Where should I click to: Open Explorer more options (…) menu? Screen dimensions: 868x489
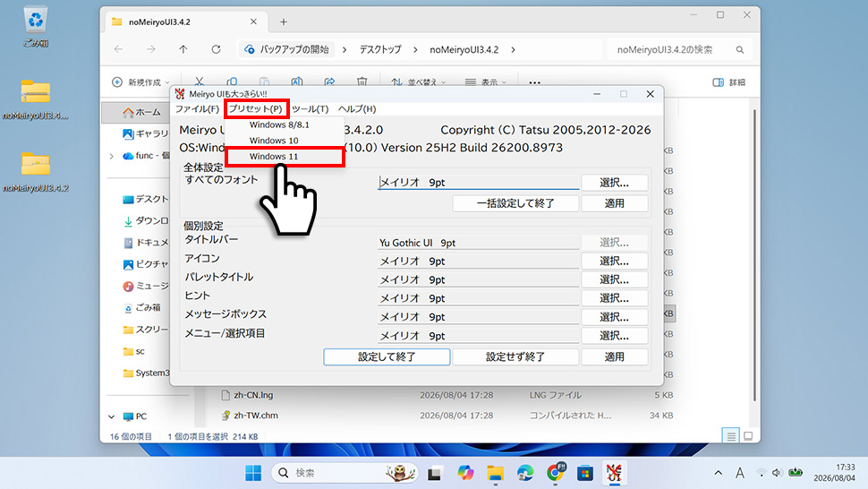(x=534, y=82)
